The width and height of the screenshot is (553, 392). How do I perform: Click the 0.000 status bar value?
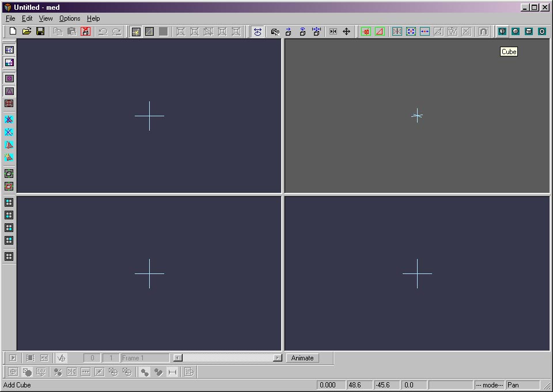328,385
